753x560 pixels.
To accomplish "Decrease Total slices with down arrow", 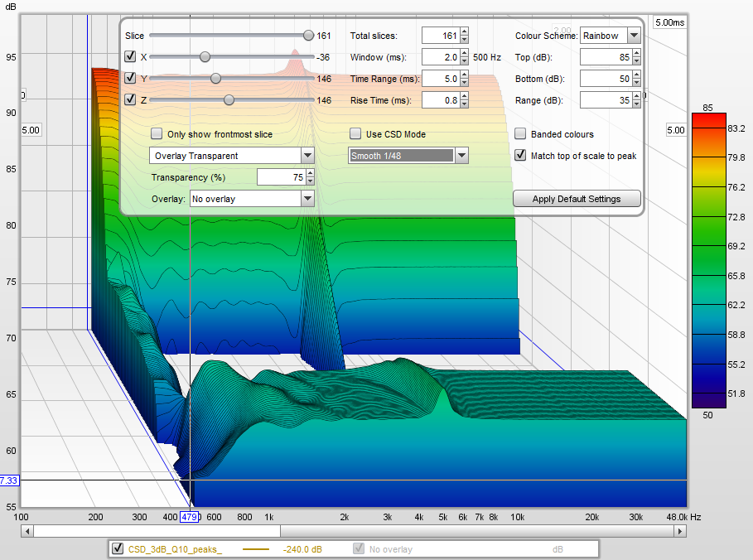I will pos(464,40).
